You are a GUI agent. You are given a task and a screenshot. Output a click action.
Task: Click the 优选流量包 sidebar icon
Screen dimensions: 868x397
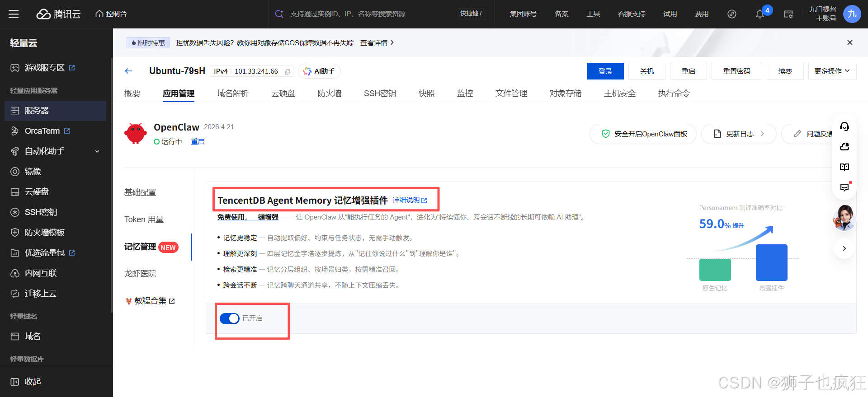(x=15, y=253)
